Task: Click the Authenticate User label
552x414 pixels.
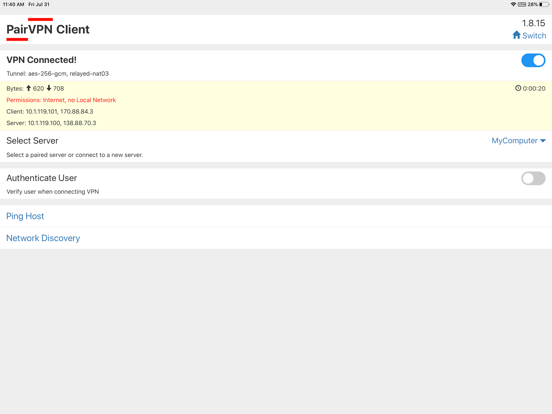Action: 42,178
